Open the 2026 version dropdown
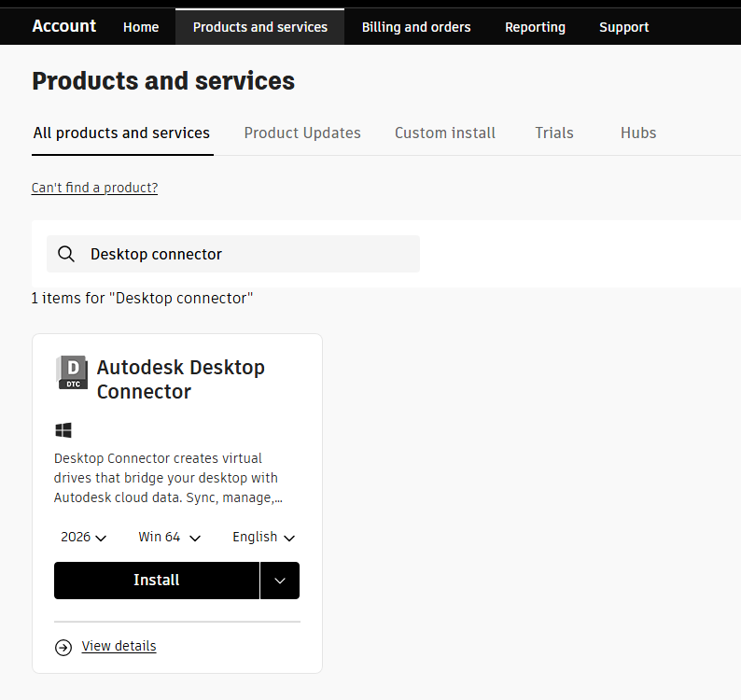741x700 pixels. (x=84, y=538)
